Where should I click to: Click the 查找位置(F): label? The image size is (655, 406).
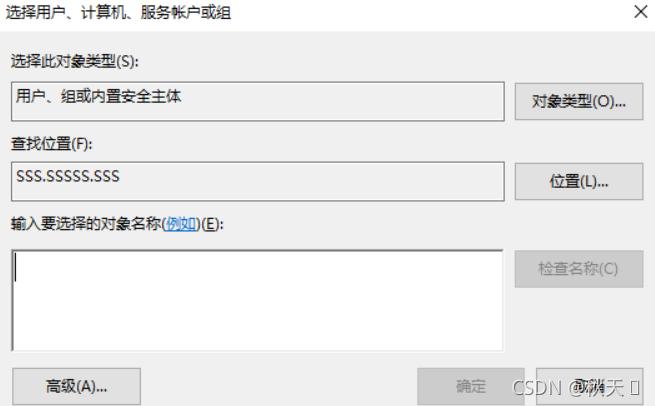click(51, 144)
